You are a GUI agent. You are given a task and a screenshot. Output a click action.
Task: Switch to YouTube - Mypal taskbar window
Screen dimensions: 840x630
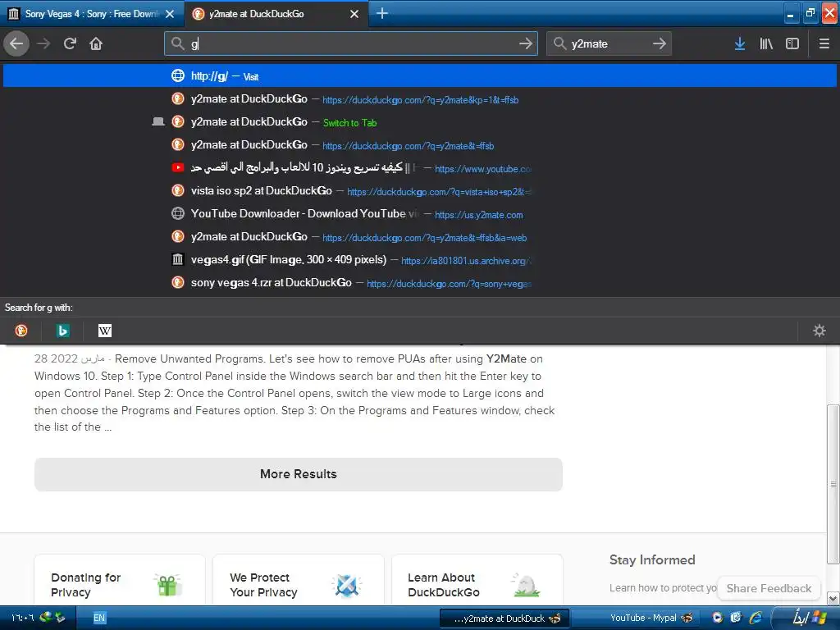click(x=636, y=619)
